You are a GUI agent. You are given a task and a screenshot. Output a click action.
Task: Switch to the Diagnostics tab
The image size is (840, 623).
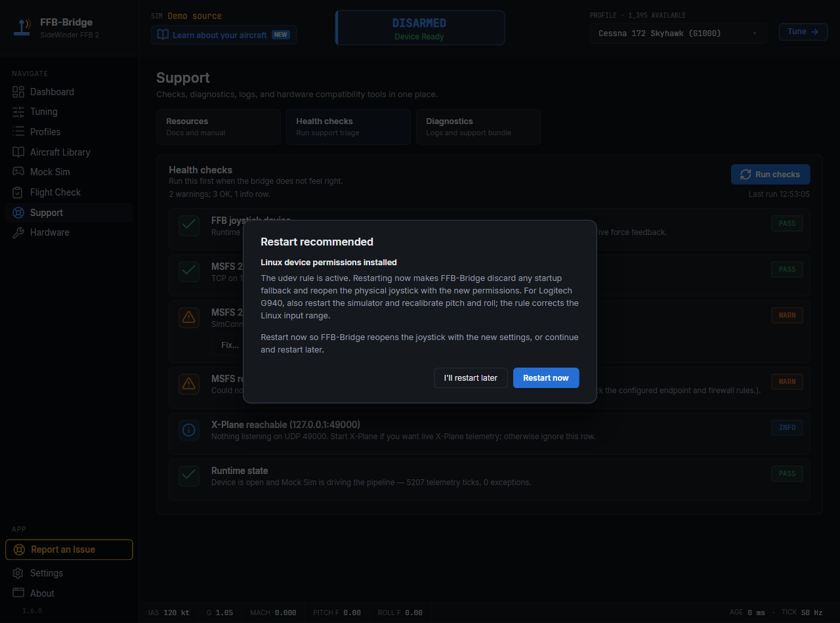[x=478, y=127]
